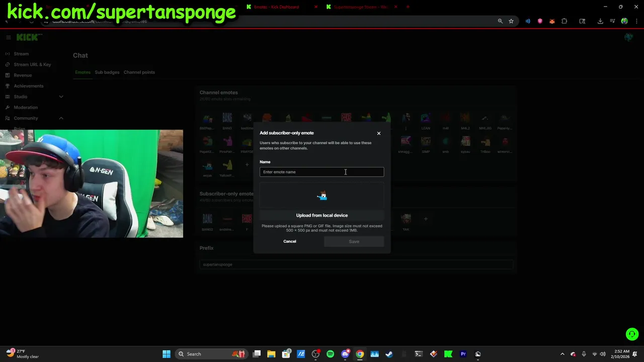Switch to the Channel points tab
644x362 pixels.
coord(139,72)
